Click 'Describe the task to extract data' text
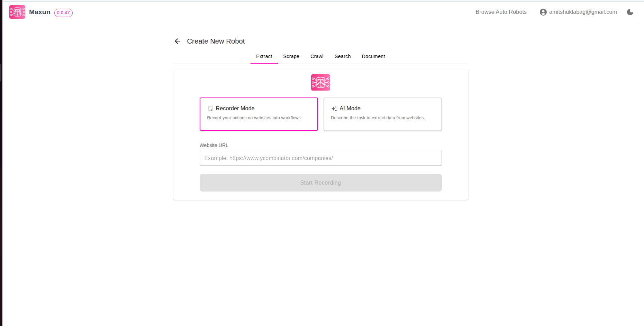644x326 pixels. (x=378, y=118)
